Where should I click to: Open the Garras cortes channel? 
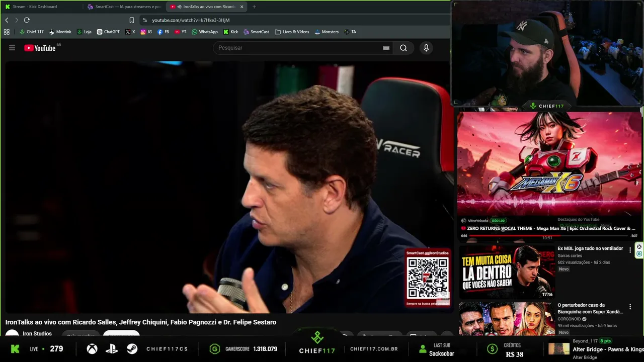click(x=570, y=255)
